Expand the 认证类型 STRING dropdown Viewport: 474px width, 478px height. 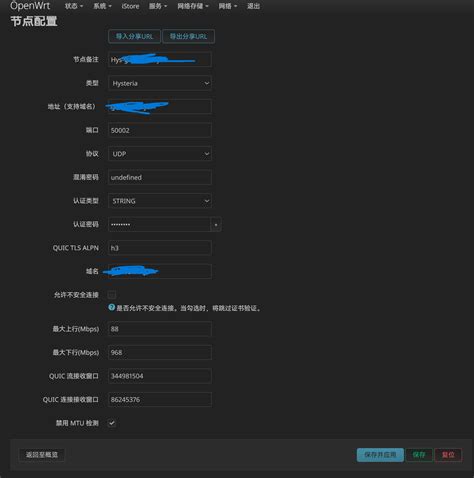tap(160, 201)
